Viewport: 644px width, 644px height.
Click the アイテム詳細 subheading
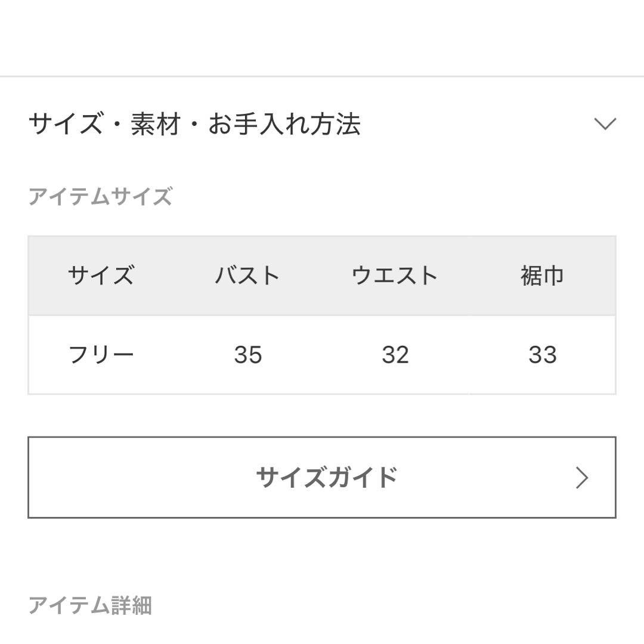pos(90,605)
